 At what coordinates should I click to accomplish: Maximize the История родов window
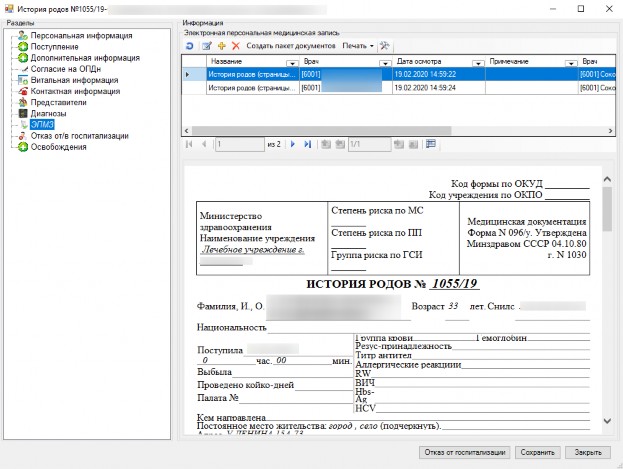pyautogui.click(x=581, y=9)
